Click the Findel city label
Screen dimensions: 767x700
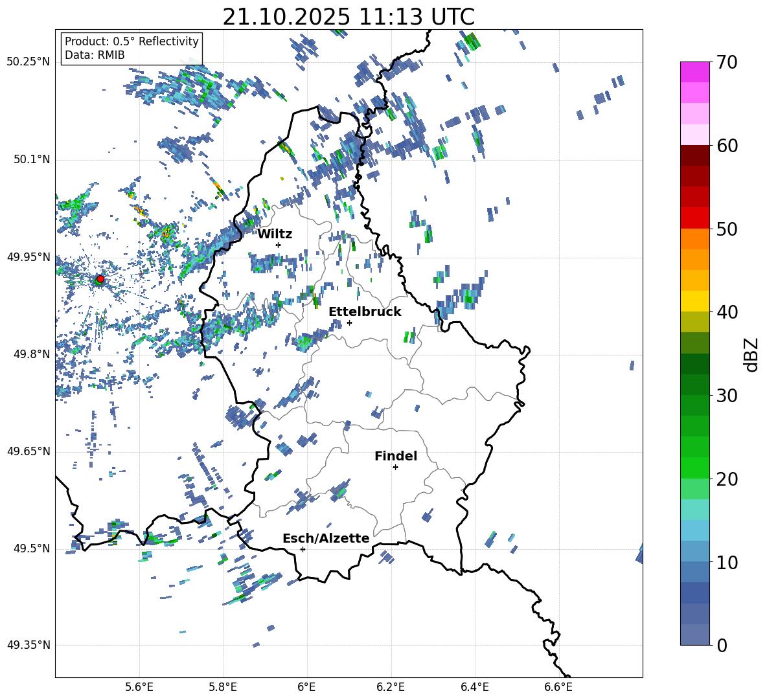(396, 456)
